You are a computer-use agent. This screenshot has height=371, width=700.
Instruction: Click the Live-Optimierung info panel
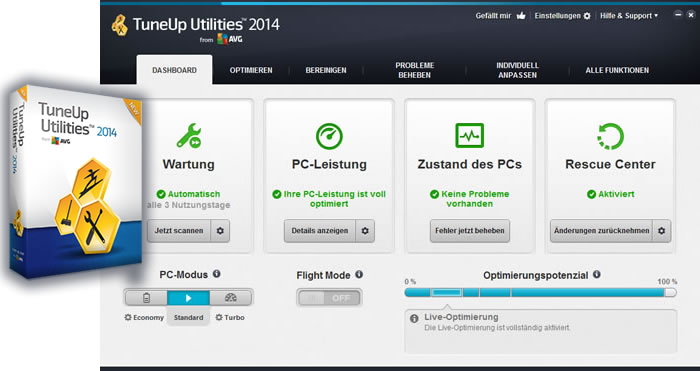541,331
